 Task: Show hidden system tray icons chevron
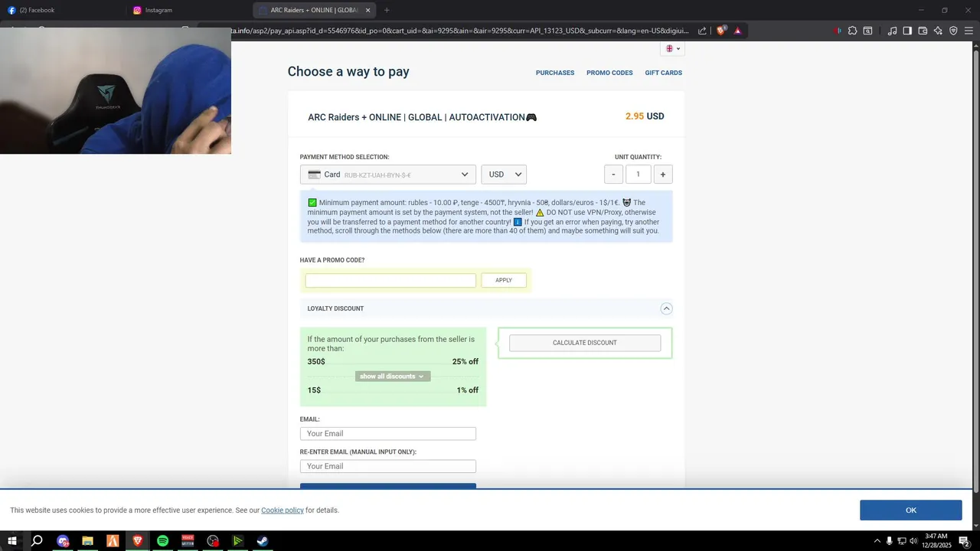point(877,540)
